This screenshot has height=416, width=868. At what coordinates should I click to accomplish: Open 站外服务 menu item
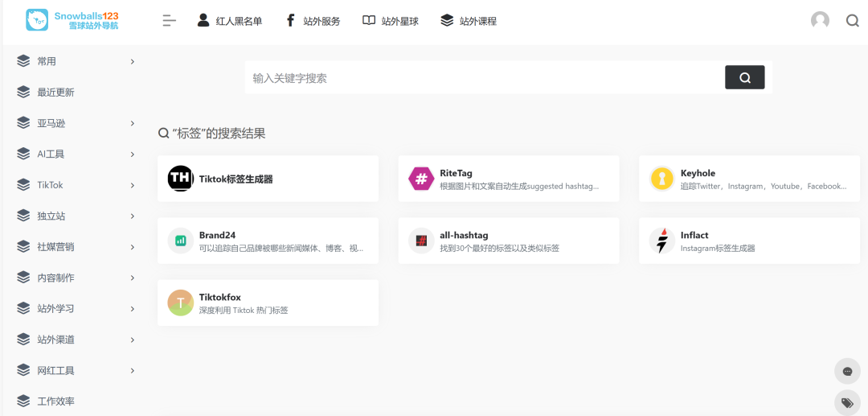[x=321, y=22]
